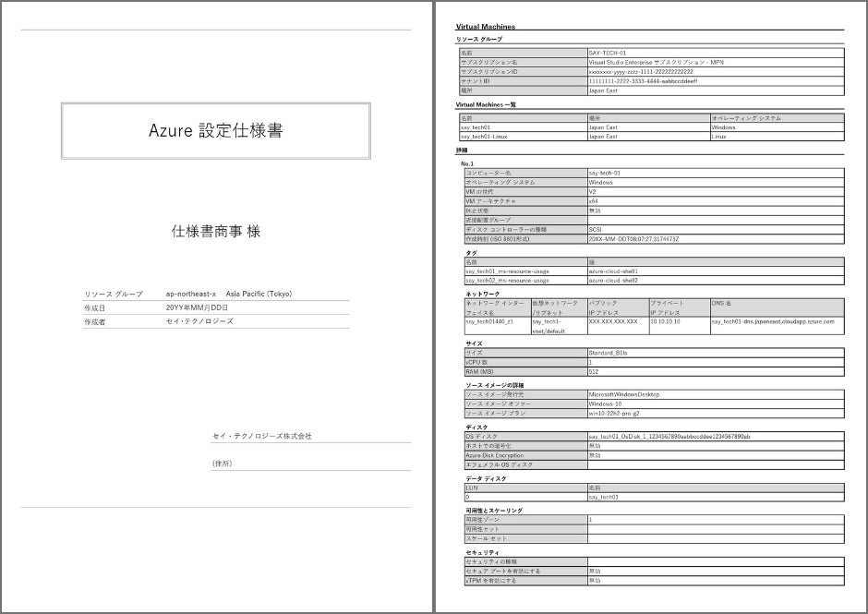Click the RAM value '512'

pyautogui.click(x=594, y=371)
